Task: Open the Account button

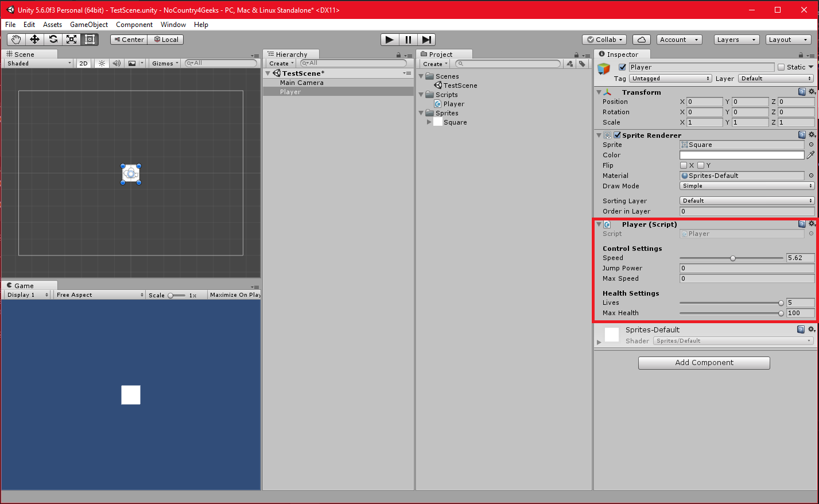Action: point(680,40)
